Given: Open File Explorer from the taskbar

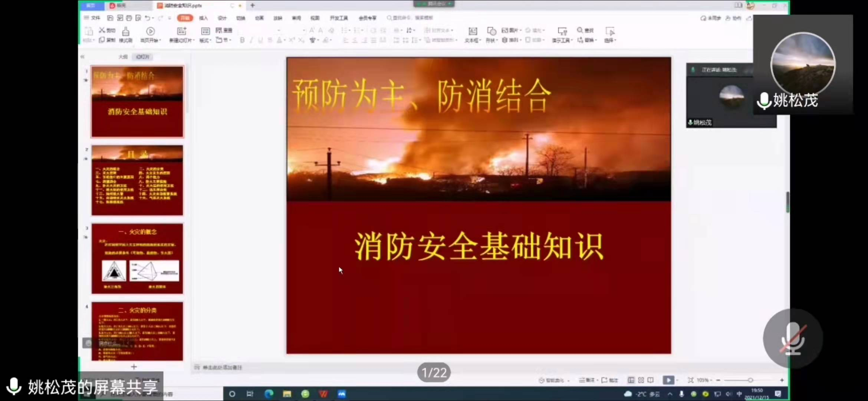Looking at the screenshot, I should 287,394.
